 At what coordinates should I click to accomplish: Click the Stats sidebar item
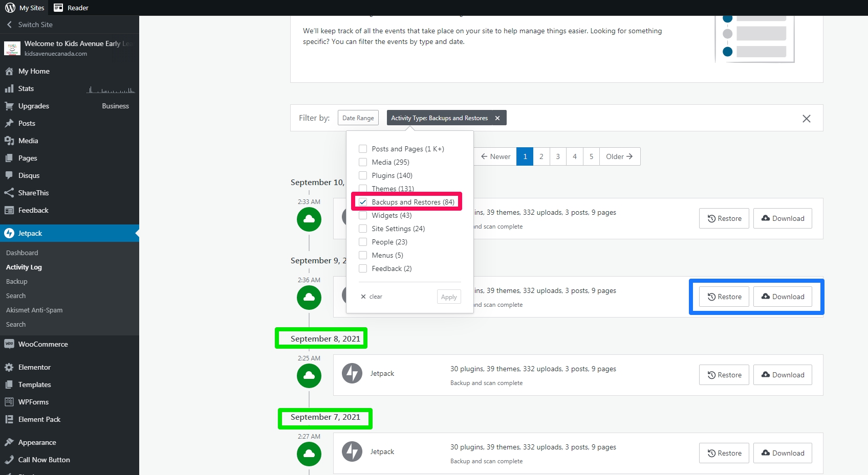(26, 88)
